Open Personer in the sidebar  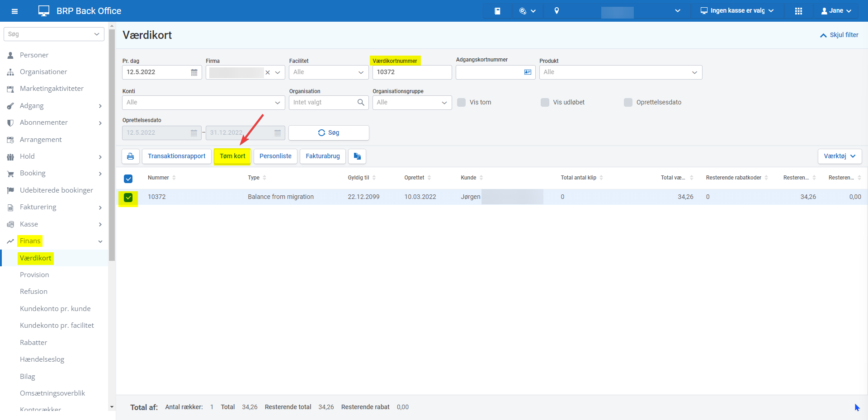pyautogui.click(x=34, y=55)
